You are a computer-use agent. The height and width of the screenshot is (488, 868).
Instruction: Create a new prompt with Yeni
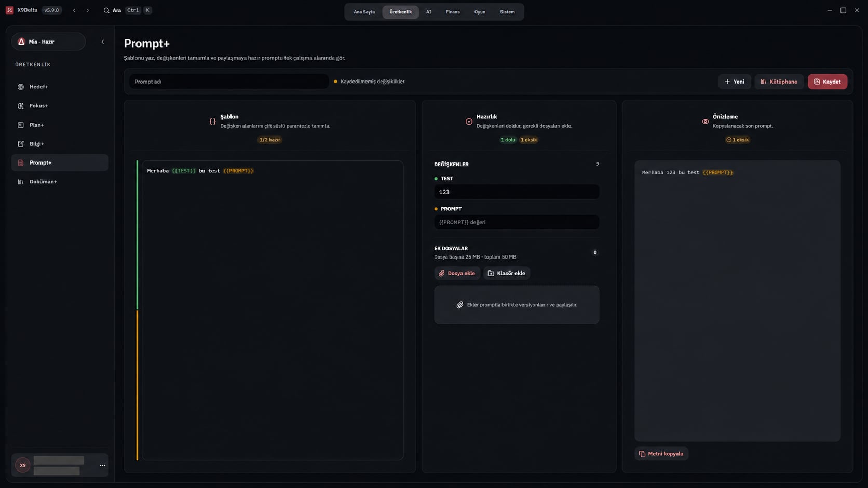pos(735,82)
